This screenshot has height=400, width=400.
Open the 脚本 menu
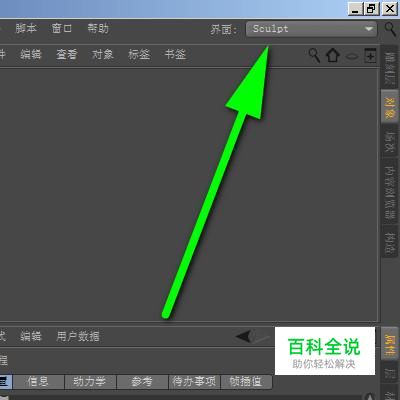[26, 28]
